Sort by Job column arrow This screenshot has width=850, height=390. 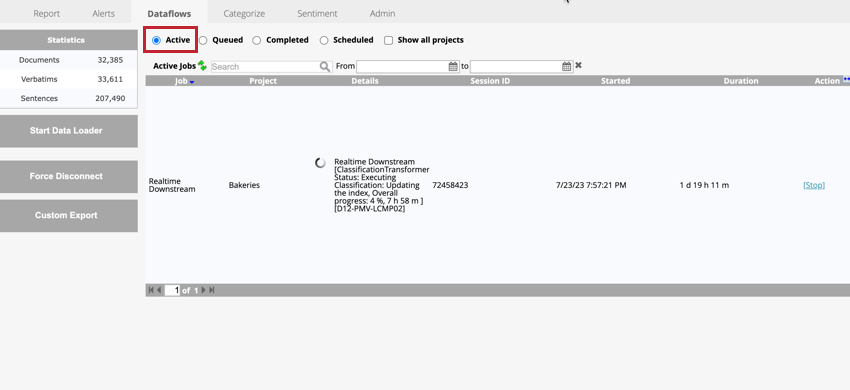point(192,82)
